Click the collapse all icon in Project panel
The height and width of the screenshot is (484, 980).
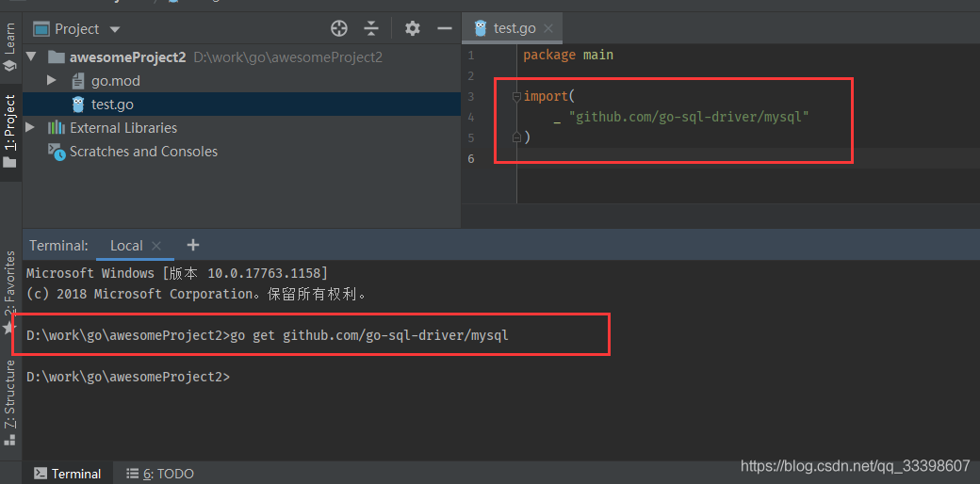point(371,28)
